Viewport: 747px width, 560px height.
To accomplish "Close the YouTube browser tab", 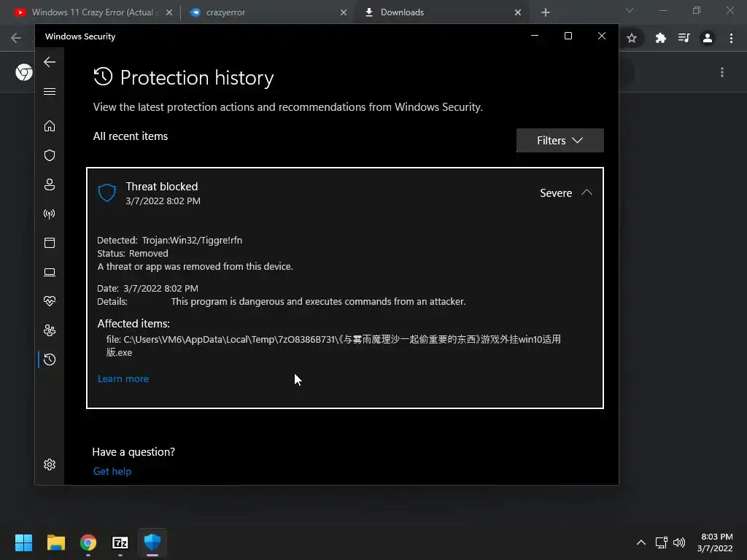I will click(169, 12).
